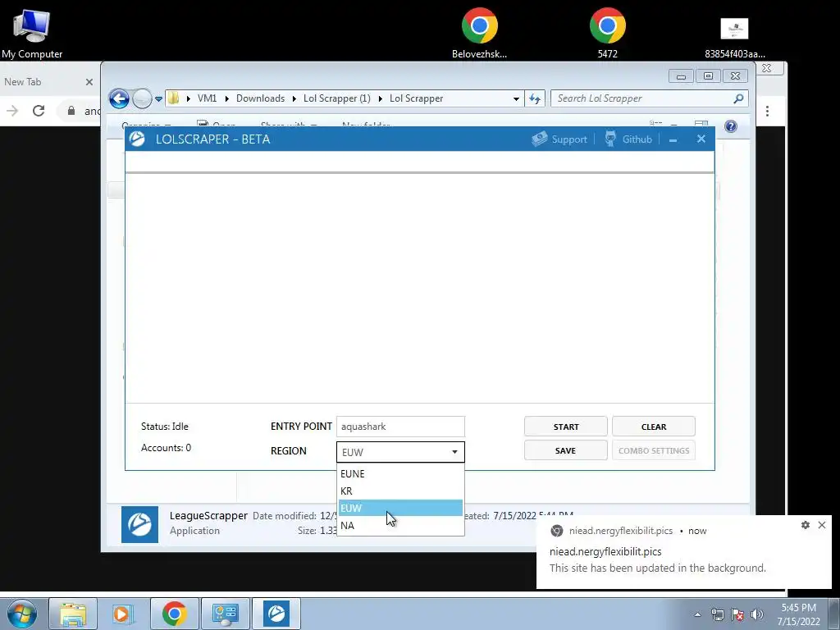This screenshot has height=630, width=840.
Task: Open the Chrome three-dot menu
Action: point(767,111)
